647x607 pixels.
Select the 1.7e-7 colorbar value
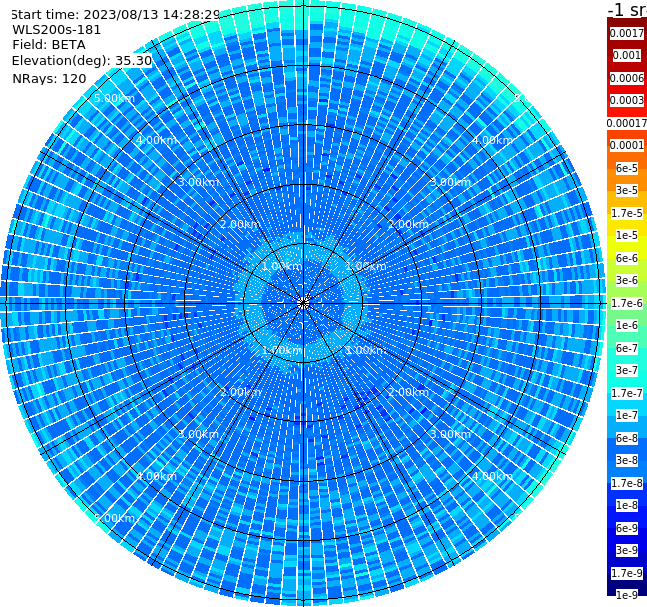coord(627,393)
